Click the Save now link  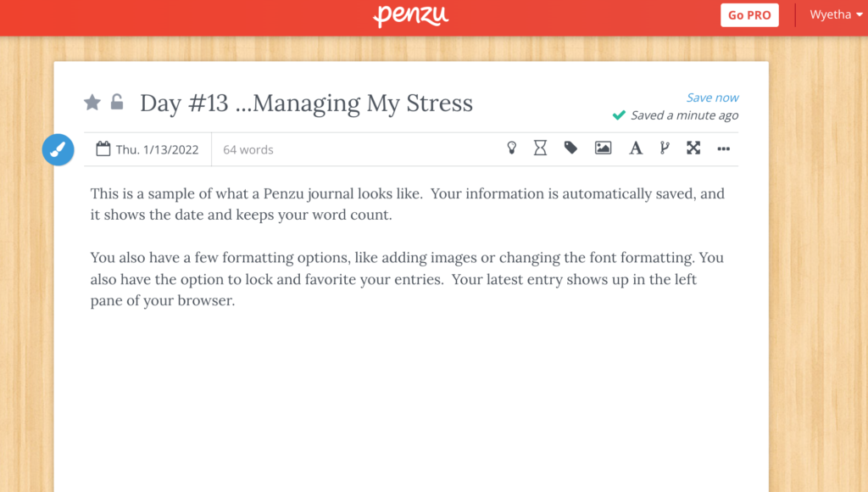tap(712, 98)
